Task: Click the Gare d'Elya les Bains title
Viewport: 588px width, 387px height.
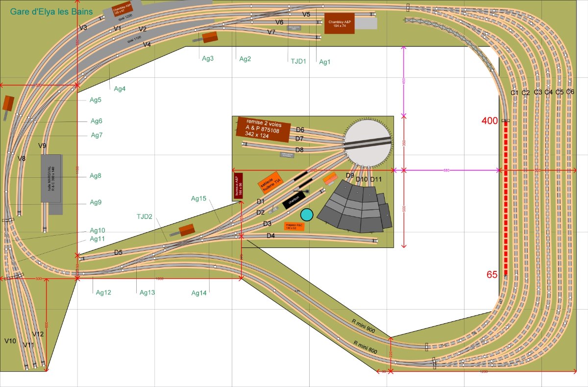Action: 51,11
